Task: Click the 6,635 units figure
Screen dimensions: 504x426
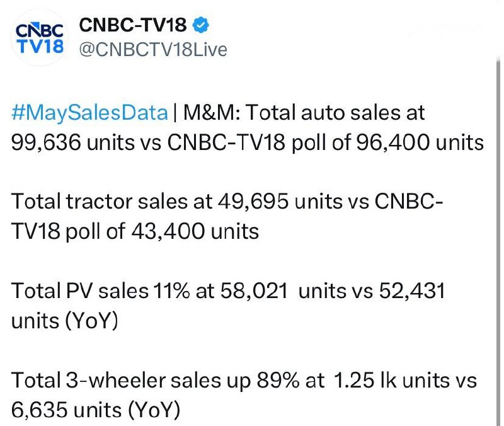Action: pos(40,410)
